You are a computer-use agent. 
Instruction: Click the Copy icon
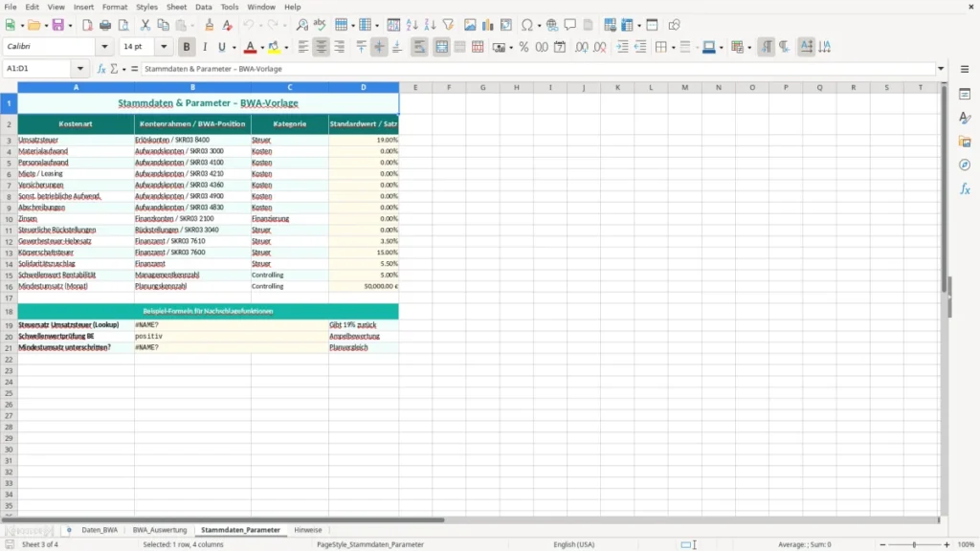(x=163, y=25)
